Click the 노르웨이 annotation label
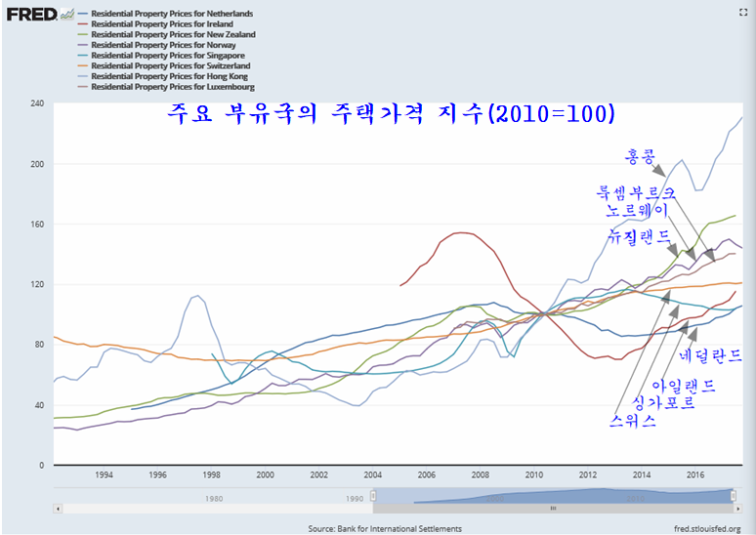The image size is (756, 535). 637,210
